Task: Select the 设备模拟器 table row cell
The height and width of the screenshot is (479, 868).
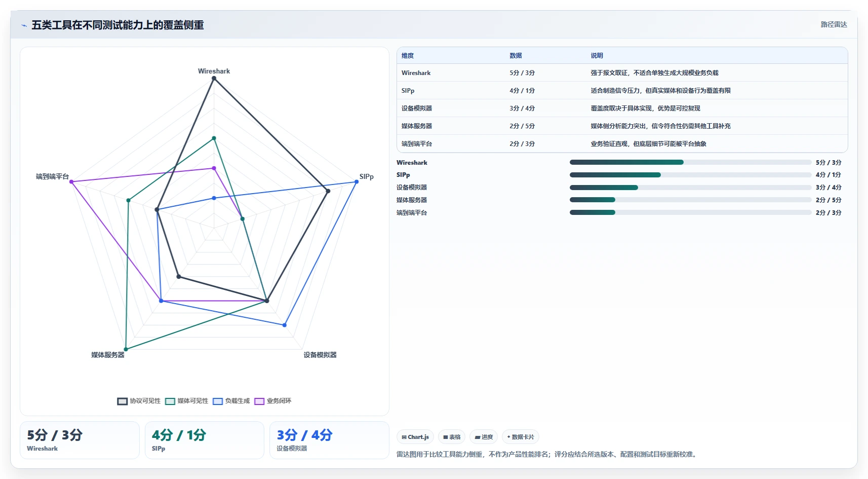Action: [417, 108]
